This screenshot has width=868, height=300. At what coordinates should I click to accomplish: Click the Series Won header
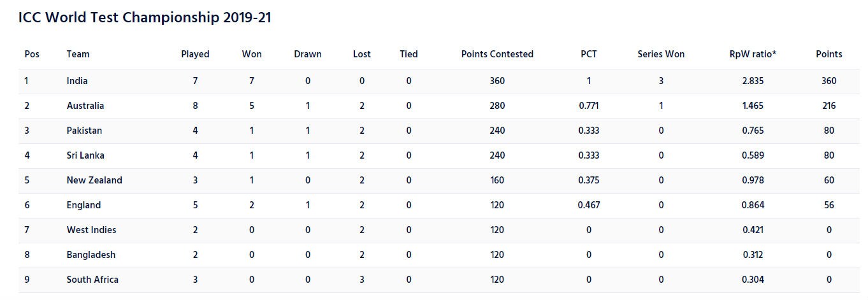661,54
